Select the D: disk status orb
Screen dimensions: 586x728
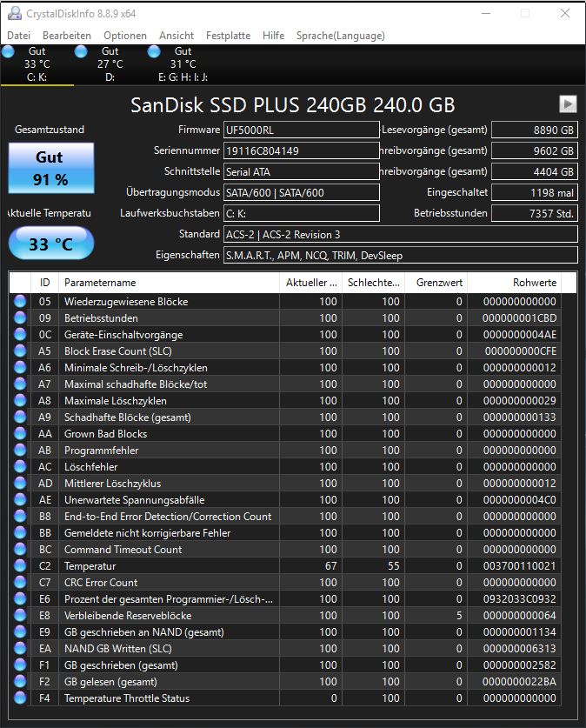[81, 51]
